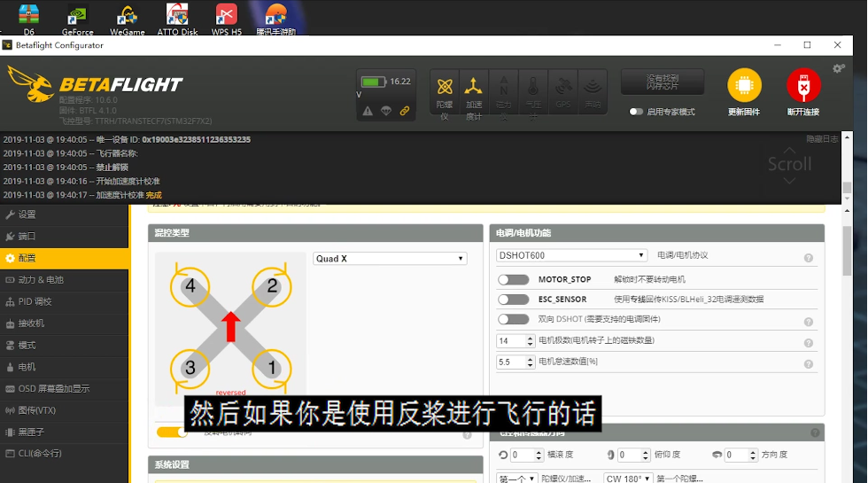Open the settings gear in the header
This screenshot has width=868, height=483.
(838, 69)
